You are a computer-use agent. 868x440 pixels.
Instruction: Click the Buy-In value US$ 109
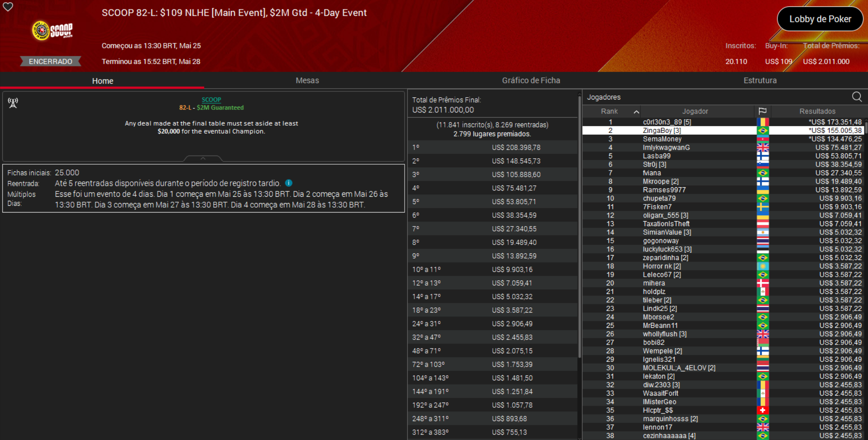coord(779,62)
